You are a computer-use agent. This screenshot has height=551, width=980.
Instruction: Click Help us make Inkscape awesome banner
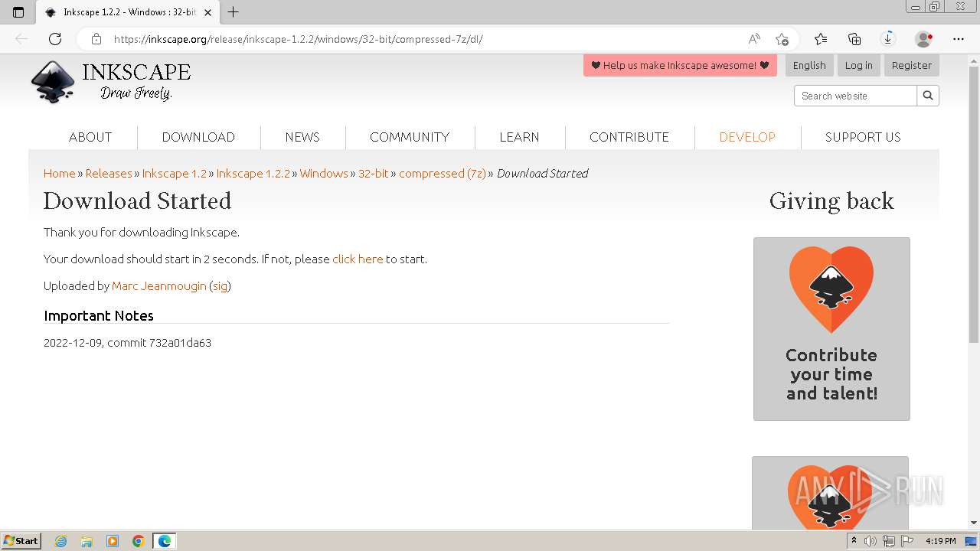(680, 66)
